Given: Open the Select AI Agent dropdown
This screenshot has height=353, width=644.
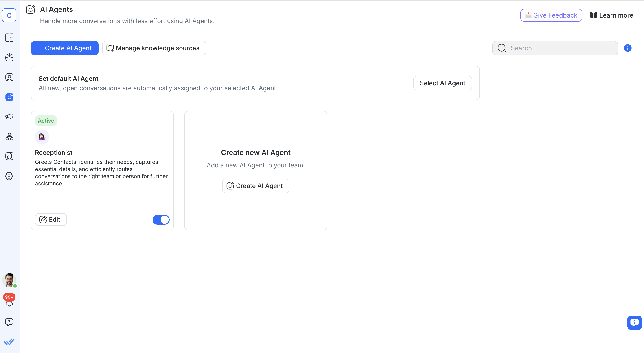Looking at the screenshot, I should (442, 83).
